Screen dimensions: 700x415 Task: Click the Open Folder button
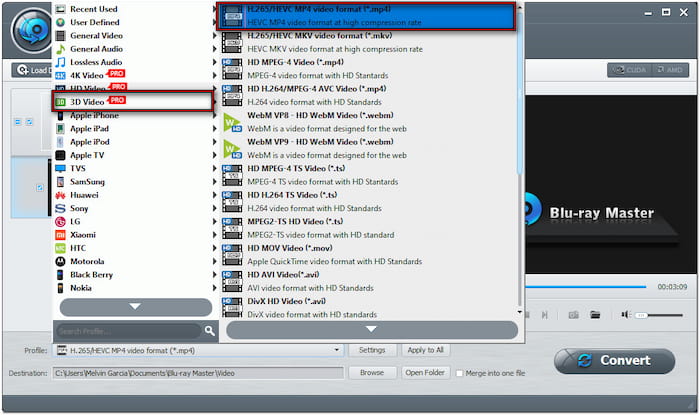tap(425, 373)
